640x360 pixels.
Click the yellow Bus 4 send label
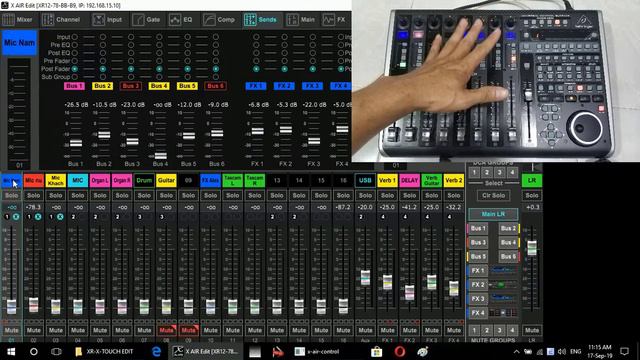(x=159, y=86)
